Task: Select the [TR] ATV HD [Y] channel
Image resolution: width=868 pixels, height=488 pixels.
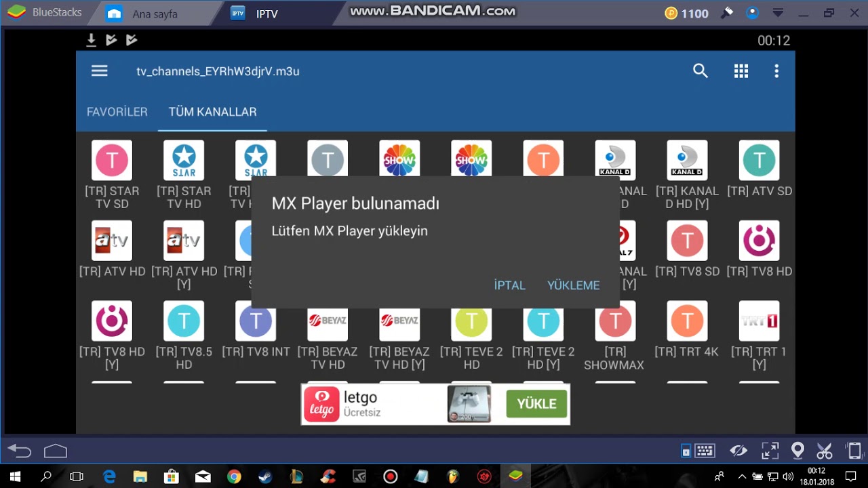Action: click(184, 256)
